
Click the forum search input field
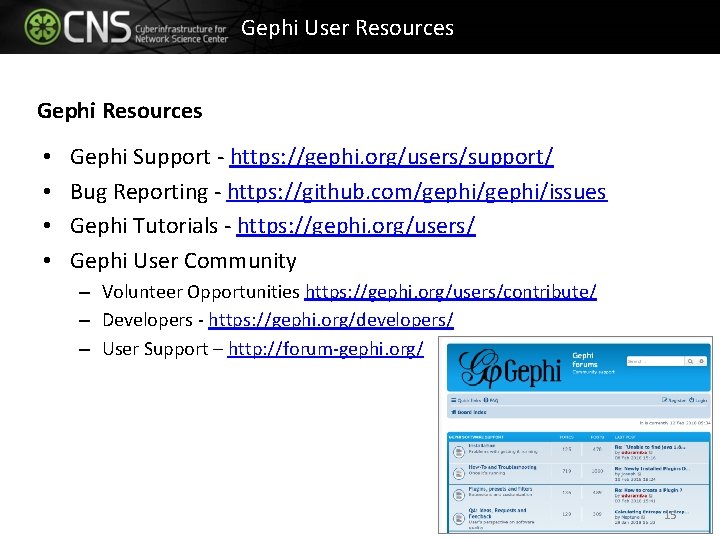point(655,361)
